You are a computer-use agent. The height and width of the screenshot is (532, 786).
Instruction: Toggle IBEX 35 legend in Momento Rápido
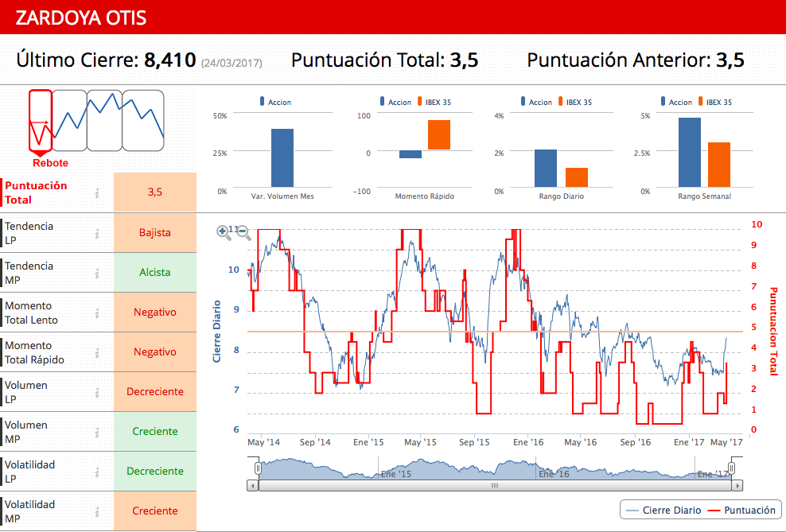(x=434, y=102)
